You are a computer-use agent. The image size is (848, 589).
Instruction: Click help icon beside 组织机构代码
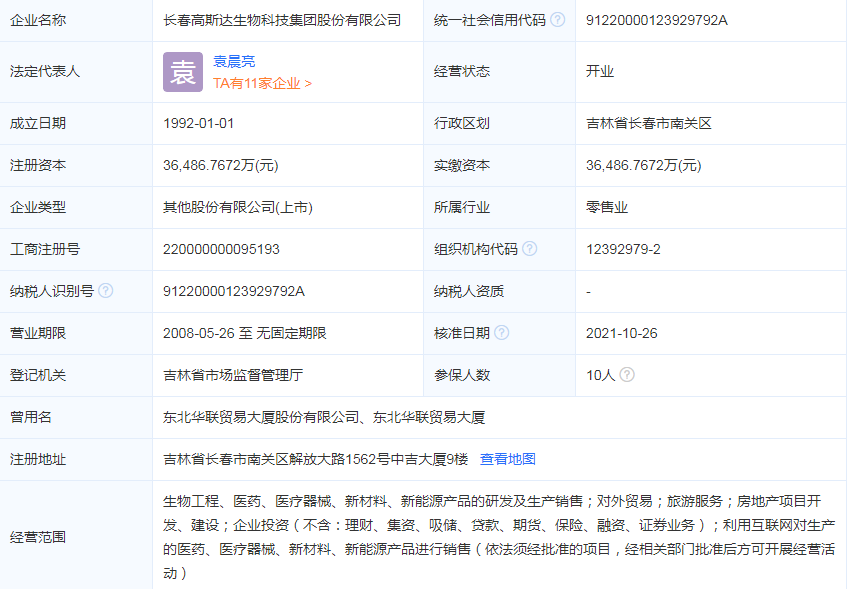pos(529,249)
